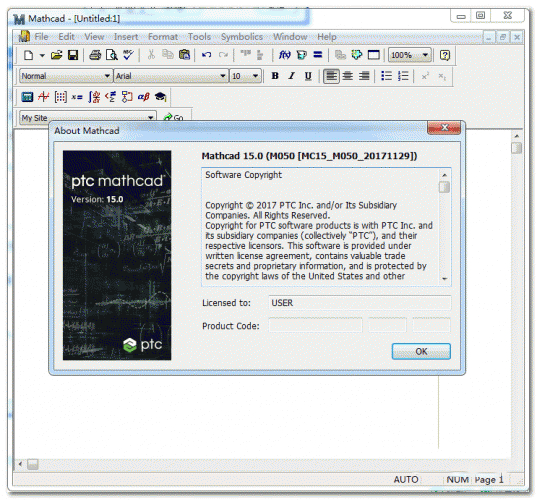This screenshot has width=537, height=500.
Task: Click the Go button
Action: 174,117
